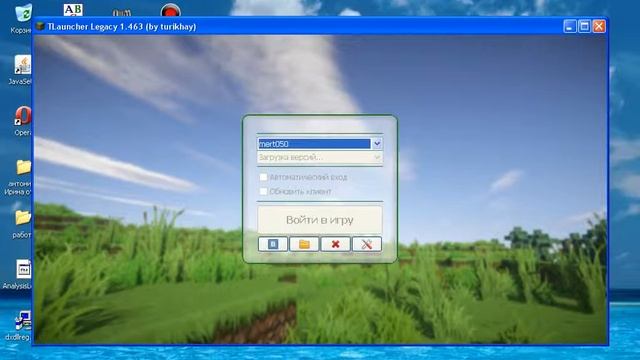640x360 pixels.
Task: Click the red X icon button in the launcher
Action: 336,244
